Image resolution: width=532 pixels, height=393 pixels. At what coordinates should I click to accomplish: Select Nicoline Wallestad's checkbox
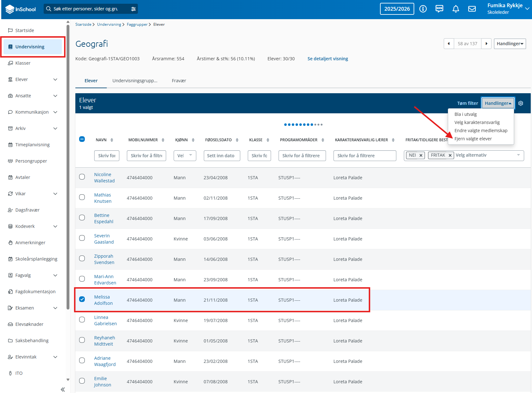82,177
